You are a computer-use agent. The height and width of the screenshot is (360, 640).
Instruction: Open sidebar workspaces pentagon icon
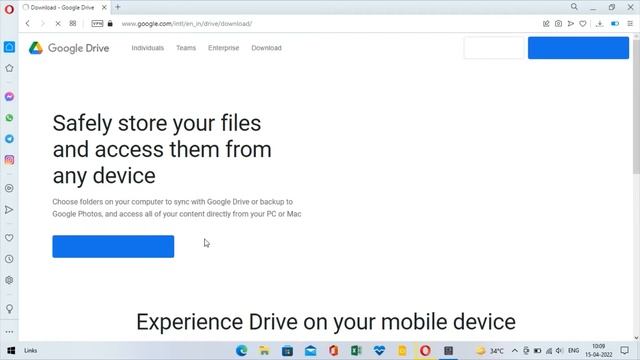pyautogui.click(x=9, y=68)
